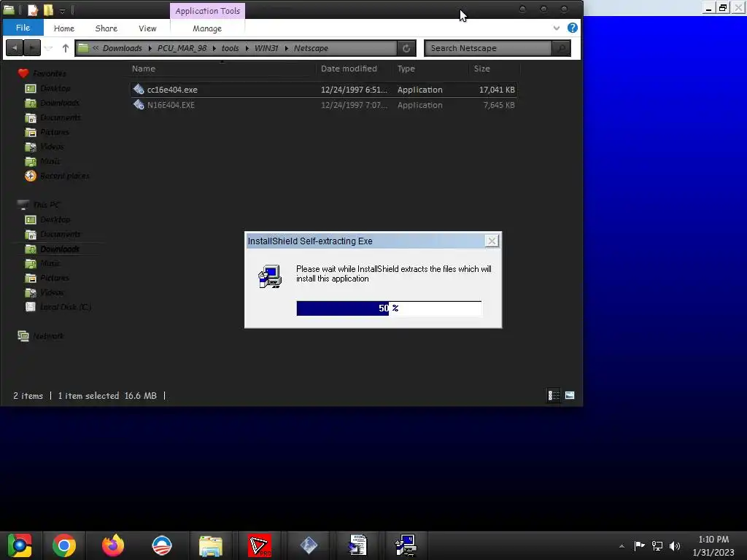Click into the Search Netscape field
Image resolution: width=747 pixels, height=560 pixels.
[488, 48]
